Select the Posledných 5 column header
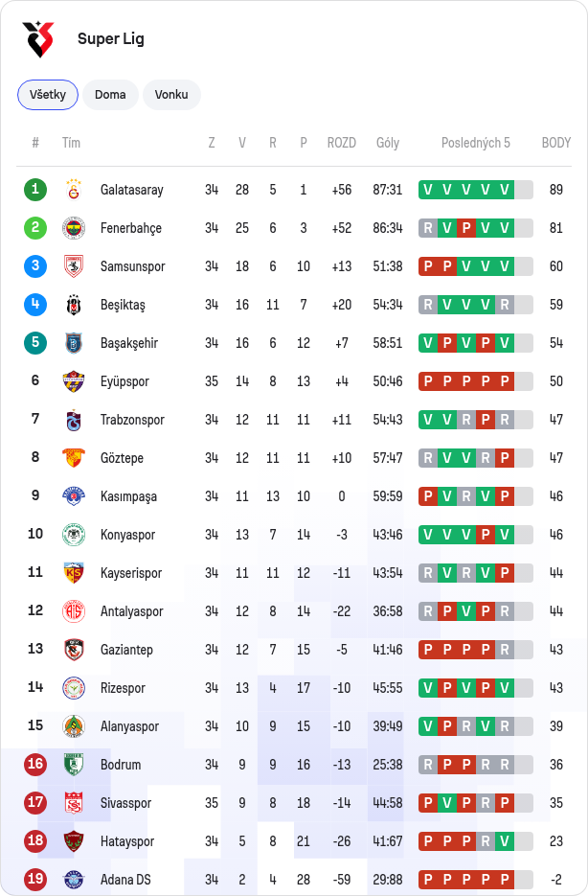The image size is (588, 896). point(476,143)
